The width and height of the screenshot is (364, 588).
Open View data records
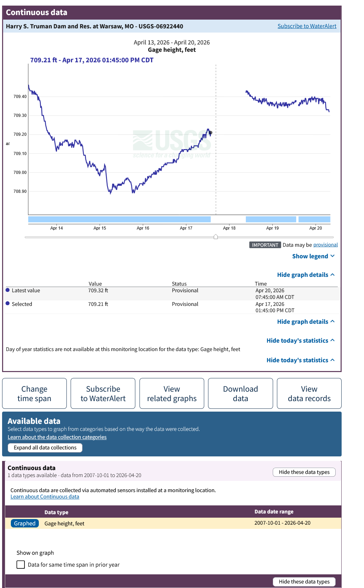[x=309, y=393]
